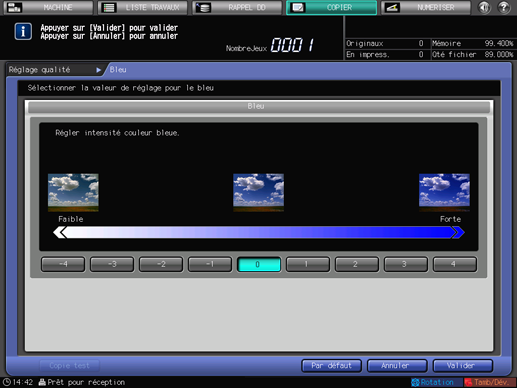517x388 pixels.
Task: Click the white left arrow on gradient
Action: 60,232
